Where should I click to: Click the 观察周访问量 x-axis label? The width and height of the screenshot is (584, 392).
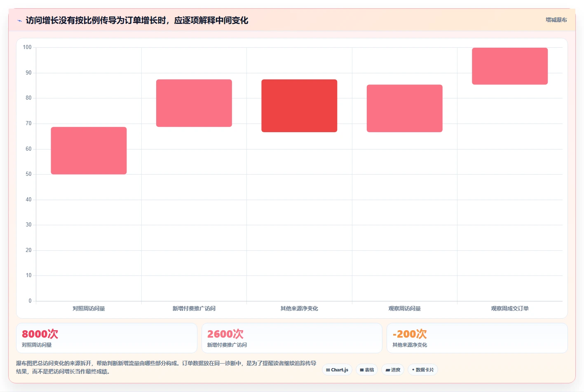405,308
